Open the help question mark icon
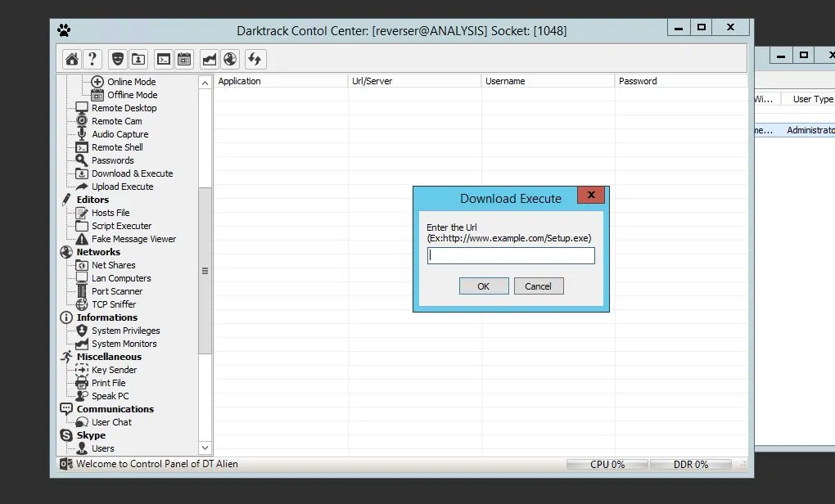The height and width of the screenshot is (504, 835). pyautogui.click(x=93, y=59)
